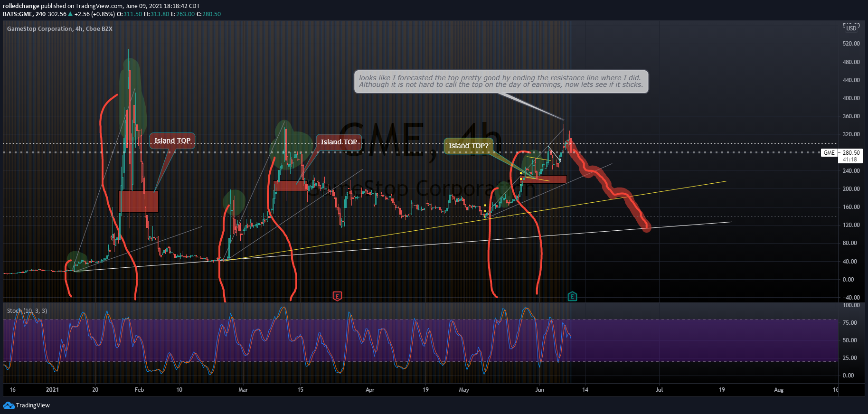The width and height of the screenshot is (868, 414).
Task: Click the 400.00 price axis label
Action: (x=851, y=98)
